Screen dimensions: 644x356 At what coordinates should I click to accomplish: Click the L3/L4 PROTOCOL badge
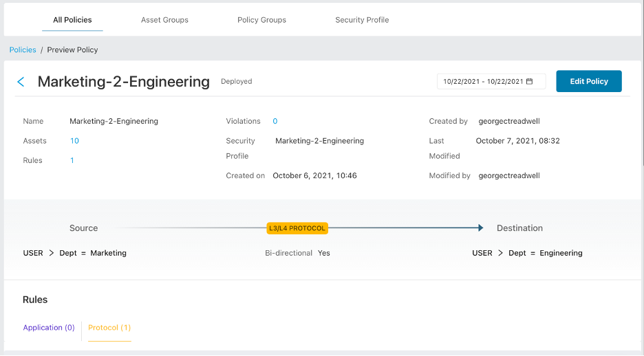tap(297, 228)
